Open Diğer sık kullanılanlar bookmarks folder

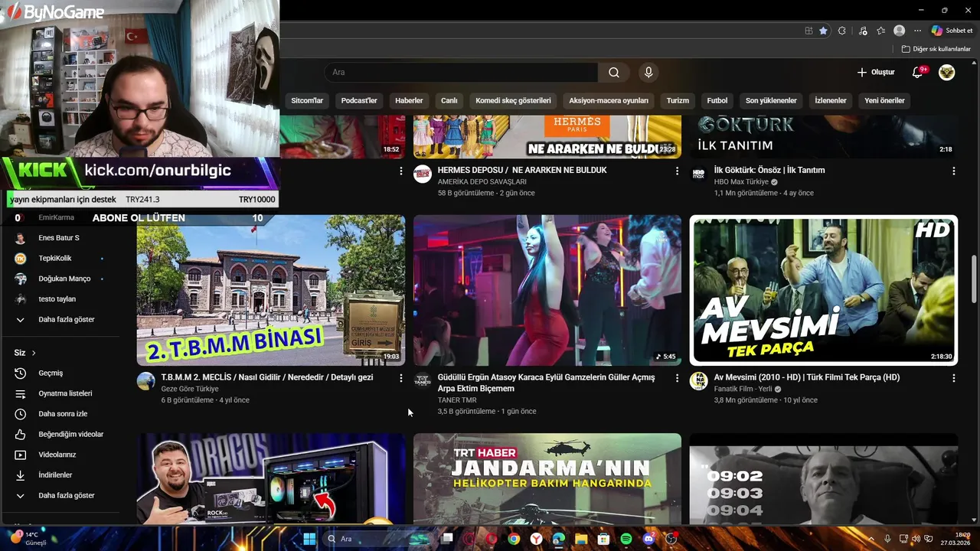(x=936, y=49)
